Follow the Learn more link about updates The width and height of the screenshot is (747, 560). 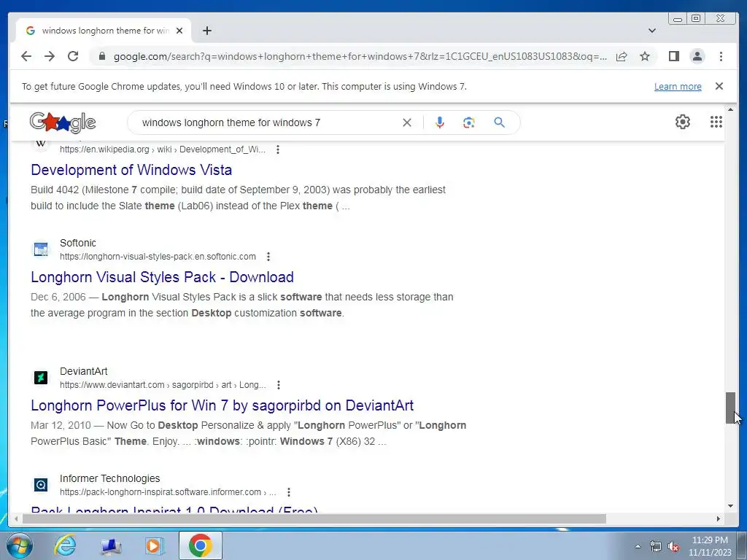(x=678, y=86)
